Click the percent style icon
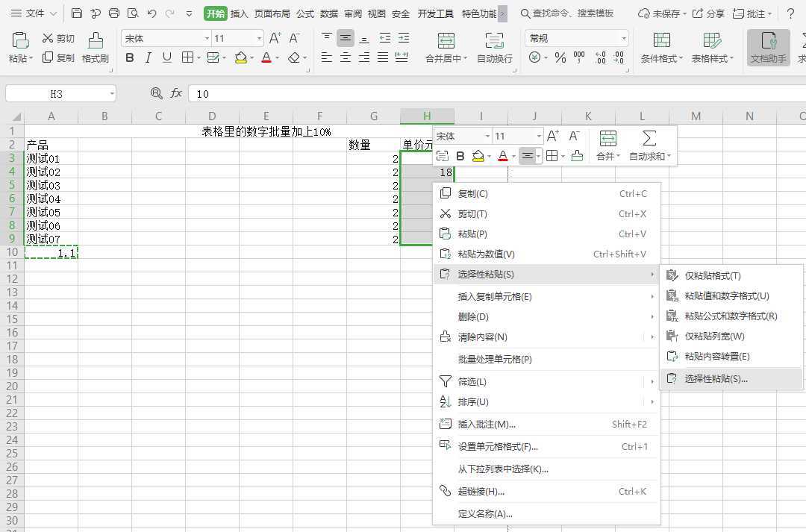The image size is (806, 532). pyautogui.click(x=560, y=57)
